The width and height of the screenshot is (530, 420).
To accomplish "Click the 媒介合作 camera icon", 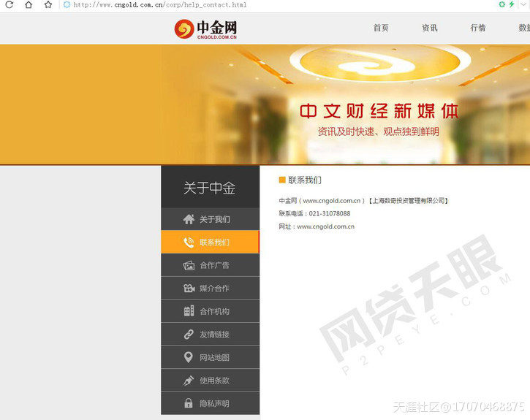I will (x=189, y=289).
